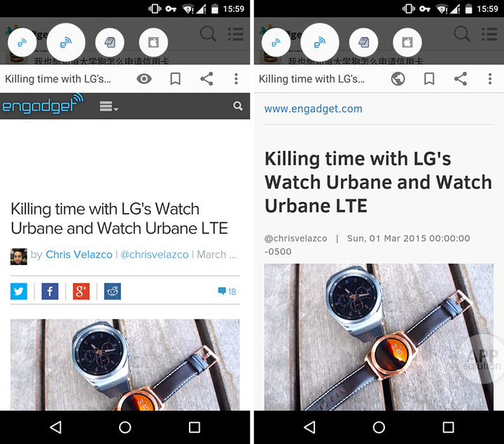Tap the search magnifier in the Engadget header
This screenshot has width=504, height=444.
pos(238,106)
